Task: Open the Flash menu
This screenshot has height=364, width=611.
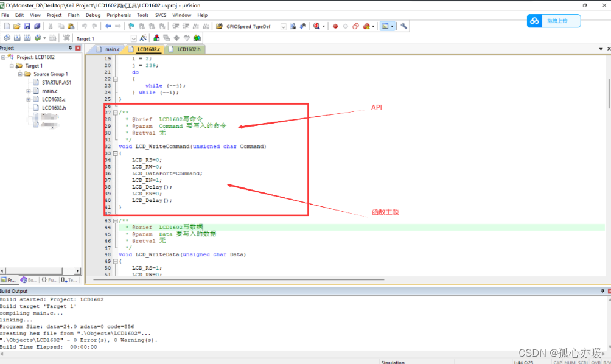Action: click(x=73, y=15)
